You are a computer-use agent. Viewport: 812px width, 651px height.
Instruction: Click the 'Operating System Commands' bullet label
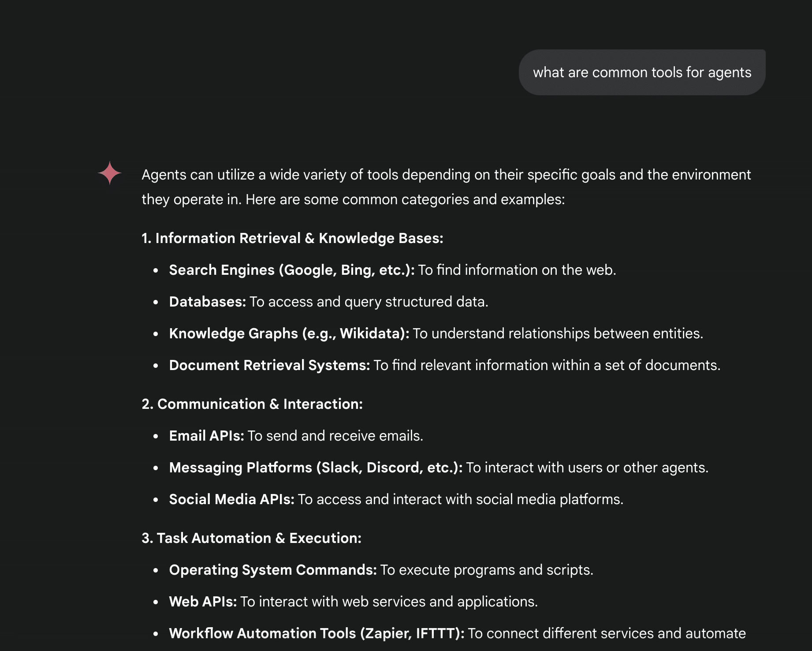pos(272,570)
